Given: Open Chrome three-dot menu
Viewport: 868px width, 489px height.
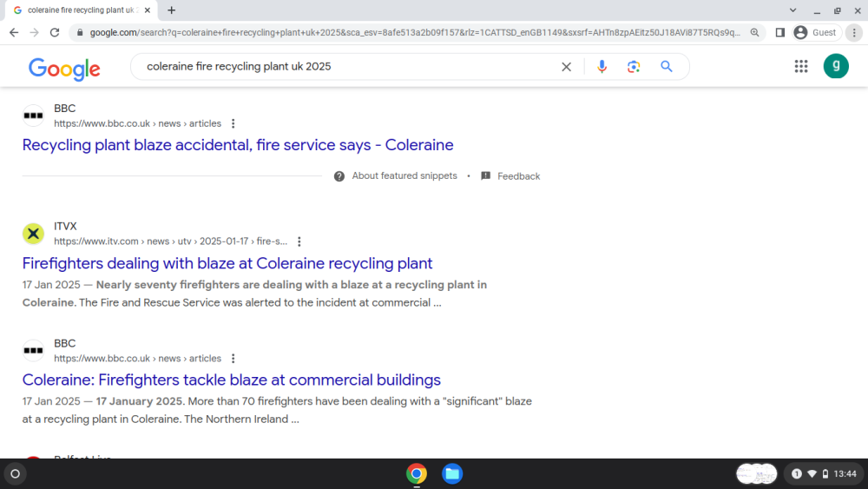Looking at the screenshot, I should pyautogui.click(x=854, y=33).
